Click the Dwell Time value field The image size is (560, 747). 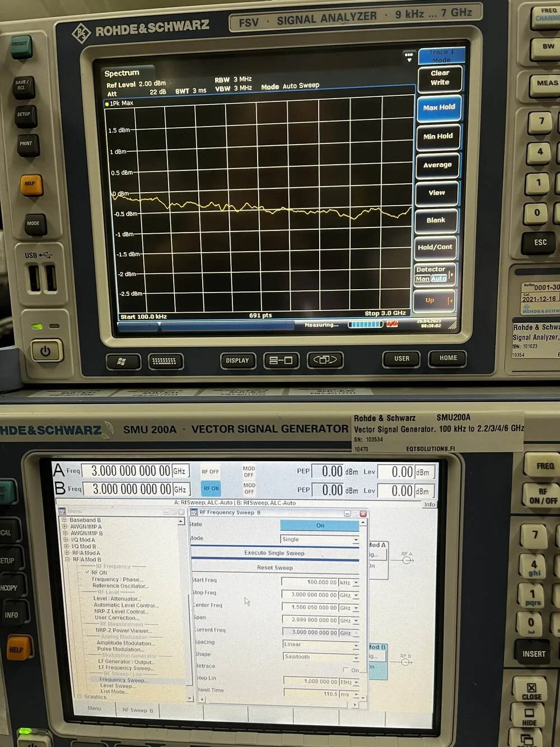point(311,694)
